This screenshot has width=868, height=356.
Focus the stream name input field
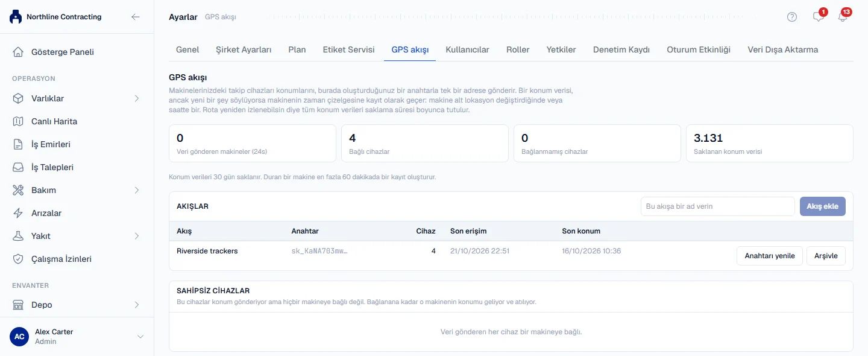coord(718,206)
